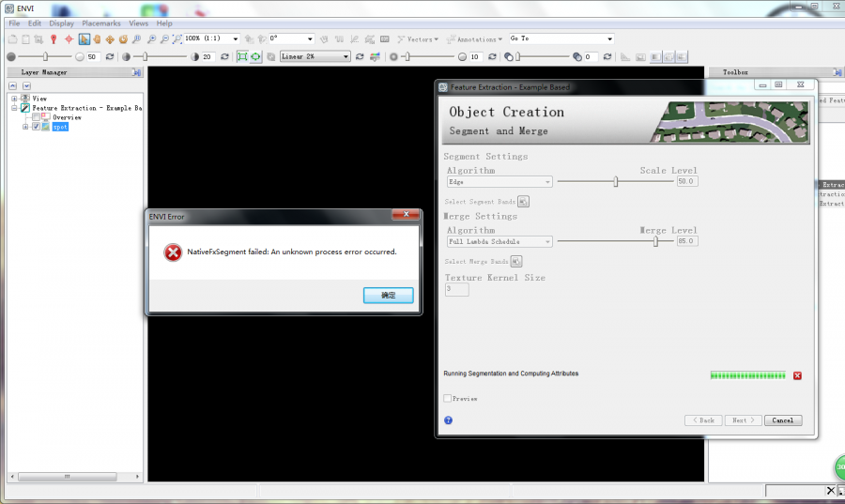845x504 pixels.
Task: Open the Placemarks menu
Action: coord(101,23)
